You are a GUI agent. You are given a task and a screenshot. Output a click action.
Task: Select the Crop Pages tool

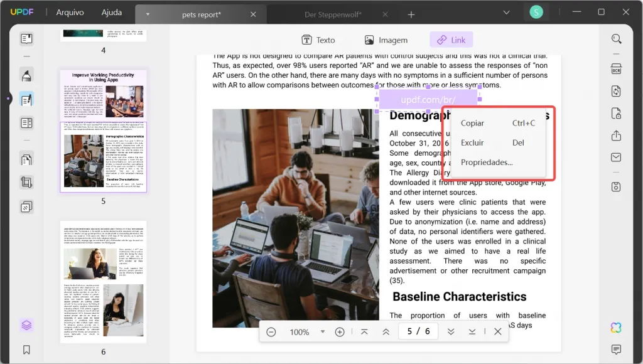coord(25,182)
